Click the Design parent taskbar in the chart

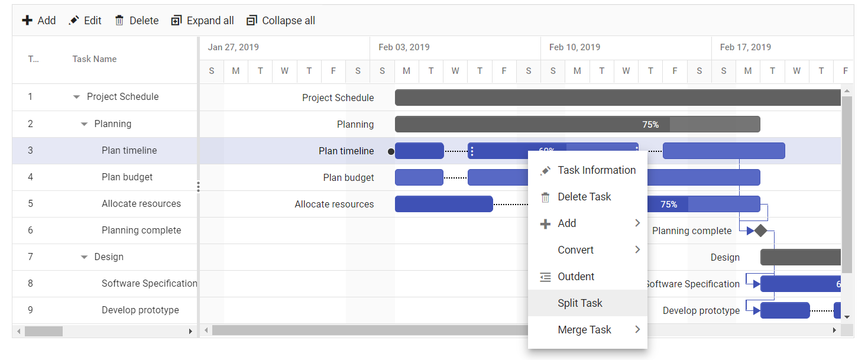(801, 257)
